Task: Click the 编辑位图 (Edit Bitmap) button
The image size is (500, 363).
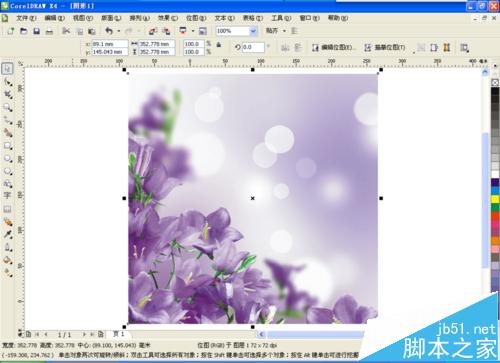Action: [x=334, y=48]
